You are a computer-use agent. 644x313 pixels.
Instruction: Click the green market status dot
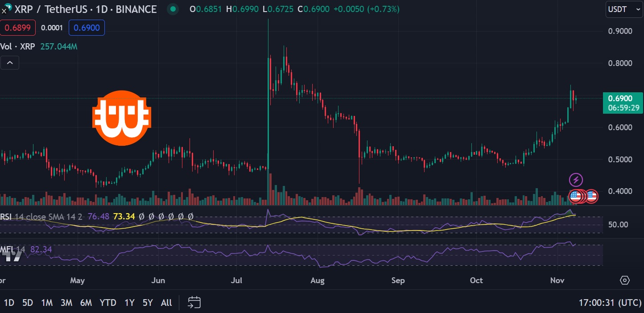(173, 9)
